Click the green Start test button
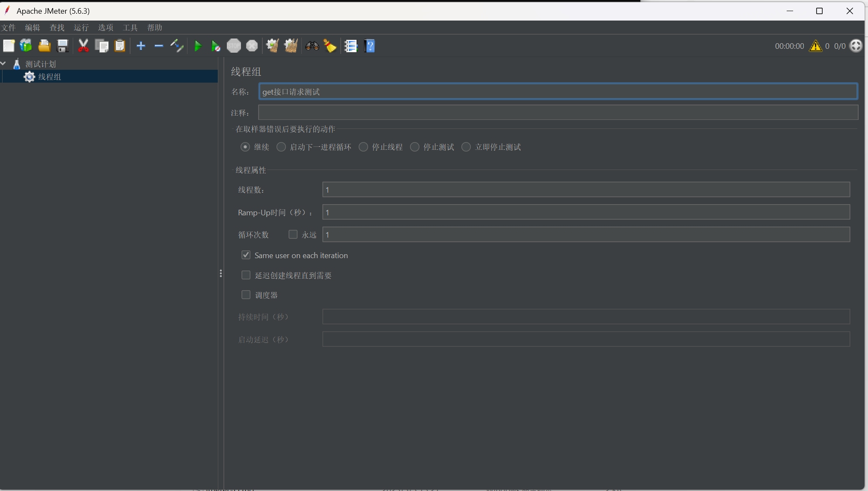This screenshot has width=868, height=491. [198, 46]
